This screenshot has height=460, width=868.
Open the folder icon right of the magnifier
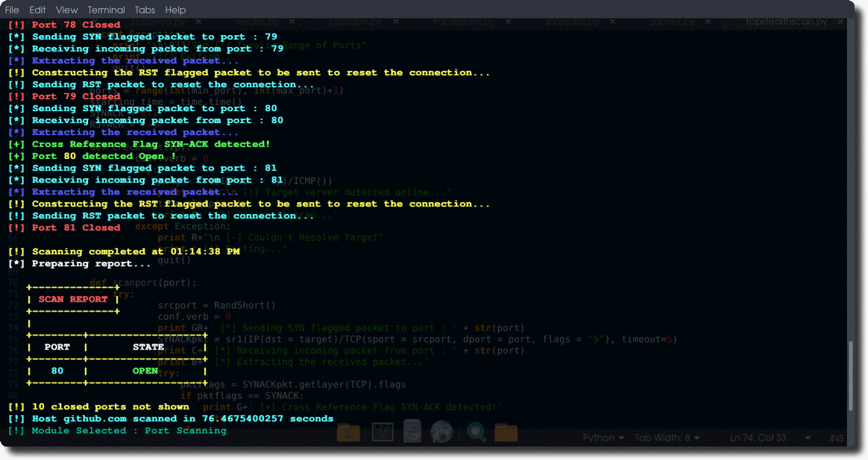(506, 432)
